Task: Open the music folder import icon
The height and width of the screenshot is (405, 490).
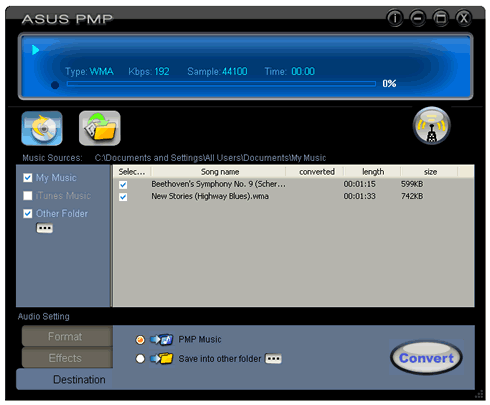Action: click(x=100, y=128)
